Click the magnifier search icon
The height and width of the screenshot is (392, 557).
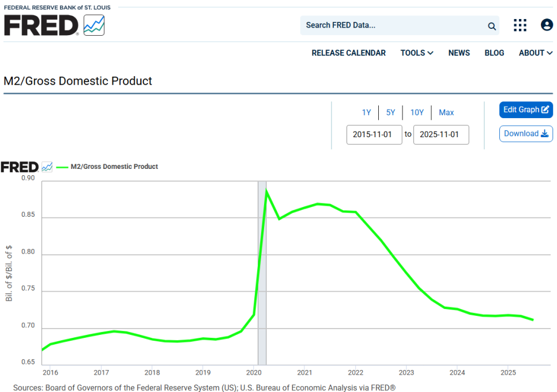492,26
